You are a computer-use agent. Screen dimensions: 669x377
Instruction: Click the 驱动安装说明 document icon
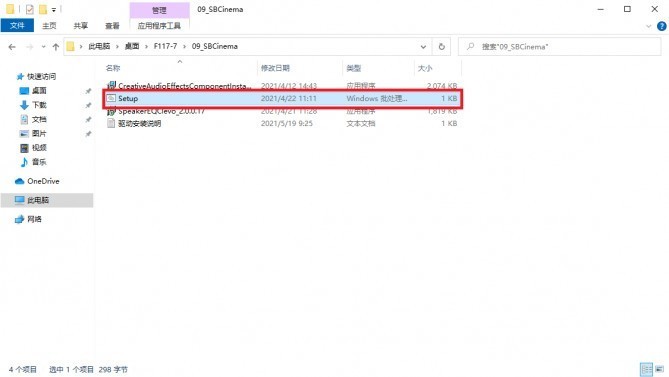click(111, 124)
